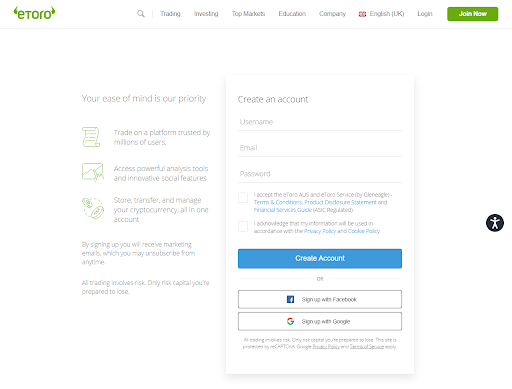Open search with the magnifier icon
512x389 pixels.
141,14
